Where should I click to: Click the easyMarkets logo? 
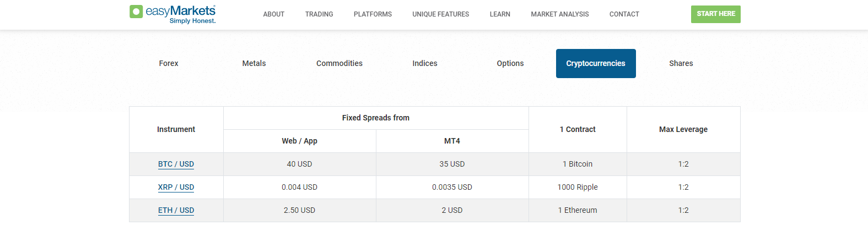(x=172, y=14)
